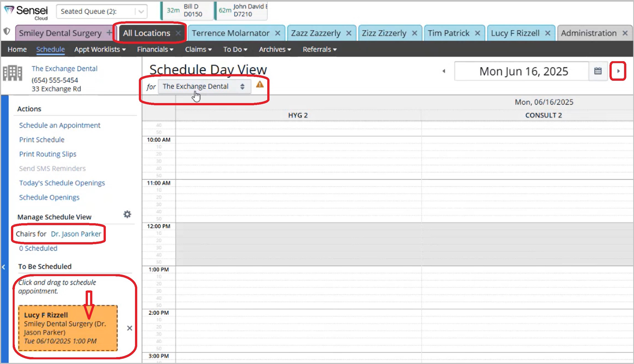The image size is (634, 364).
Task: Expand the Archives menu
Action: (275, 49)
